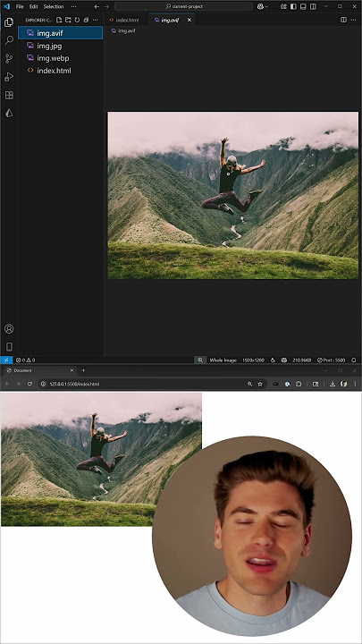Reload the browser page
Image resolution: width=362 pixels, height=644 pixels.
(29, 384)
